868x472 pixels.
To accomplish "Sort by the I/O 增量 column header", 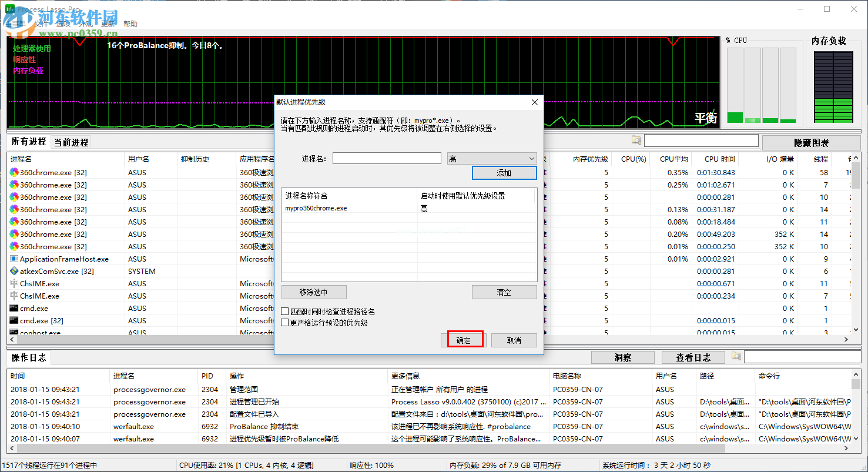I will 768,159.
